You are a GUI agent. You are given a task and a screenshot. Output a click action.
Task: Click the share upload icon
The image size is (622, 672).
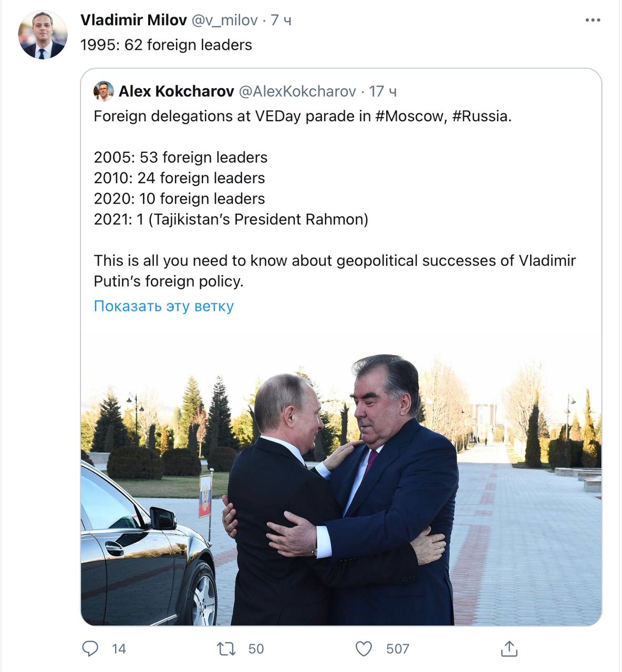pos(509,649)
